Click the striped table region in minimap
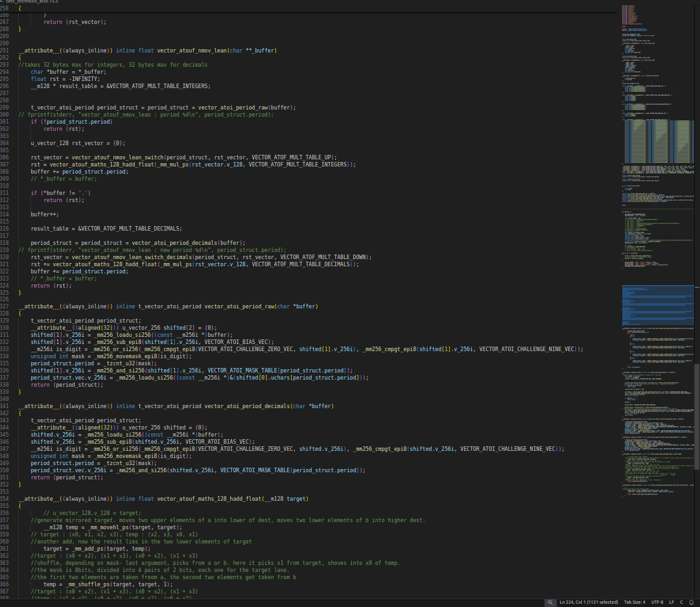 pyautogui.click(x=658, y=141)
